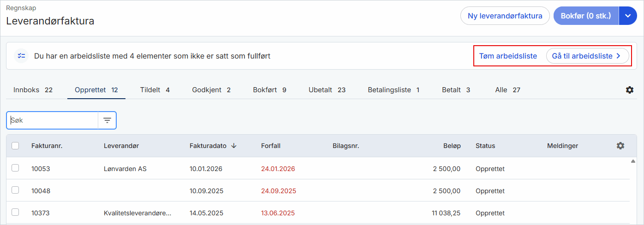
Task: Click due date 13.06.2025
Action: click(278, 213)
